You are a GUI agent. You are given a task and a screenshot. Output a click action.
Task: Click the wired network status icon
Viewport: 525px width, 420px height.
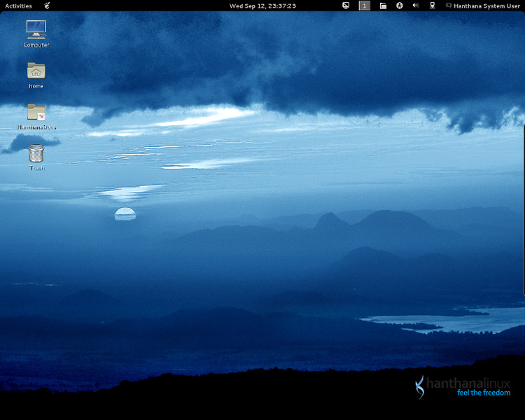click(x=432, y=6)
